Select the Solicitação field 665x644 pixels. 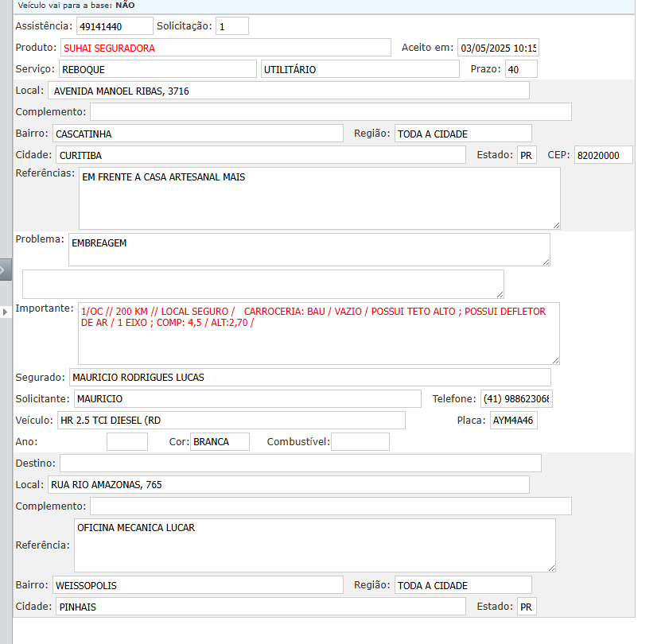[x=231, y=26]
